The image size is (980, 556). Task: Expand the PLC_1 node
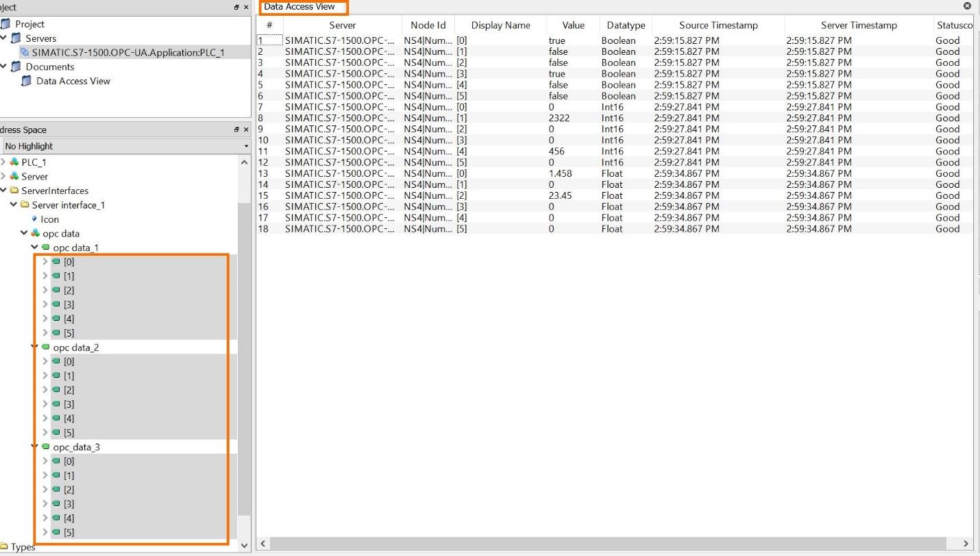point(3,162)
